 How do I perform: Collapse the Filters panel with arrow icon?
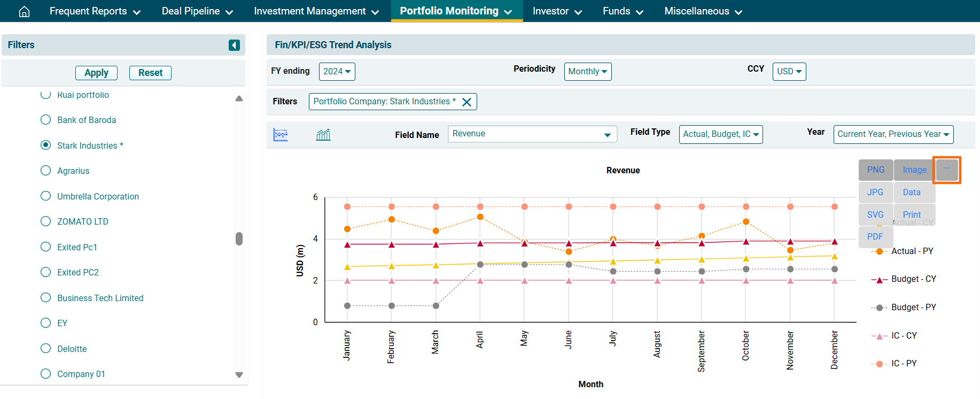pyautogui.click(x=234, y=45)
